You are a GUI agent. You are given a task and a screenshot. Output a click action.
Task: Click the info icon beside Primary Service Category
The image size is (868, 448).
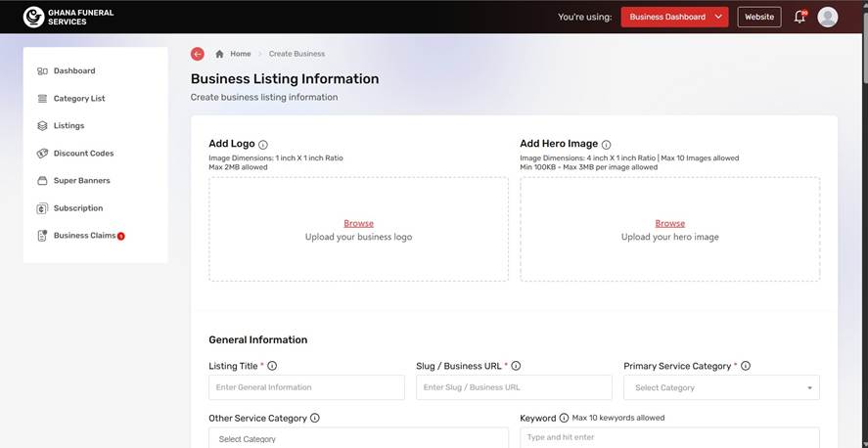746,366
